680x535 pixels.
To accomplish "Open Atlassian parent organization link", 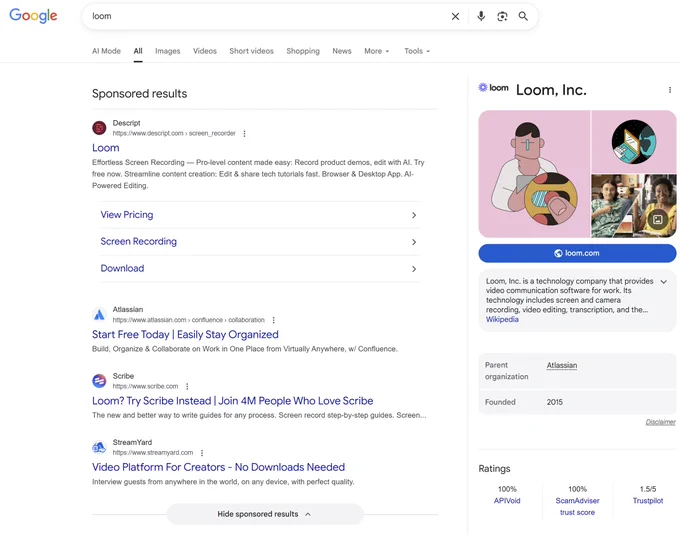I will coord(562,365).
